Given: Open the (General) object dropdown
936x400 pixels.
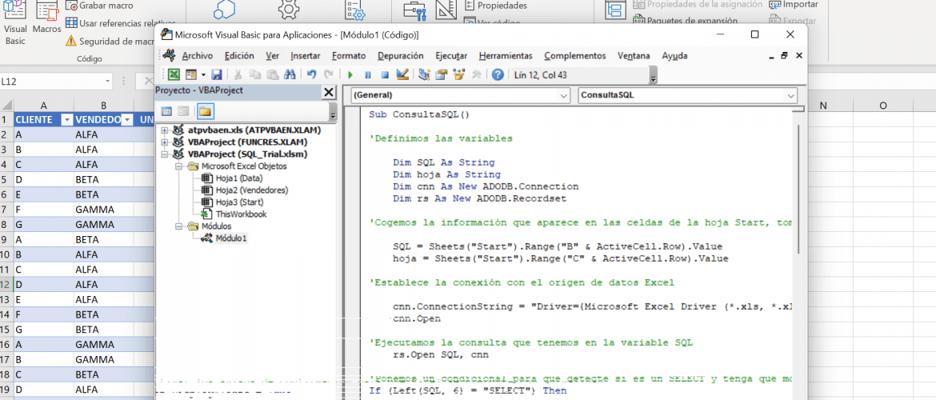Looking at the screenshot, I should point(562,96).
